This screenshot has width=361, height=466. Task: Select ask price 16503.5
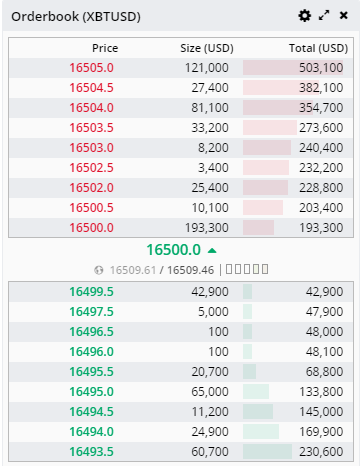pos(92,128)
